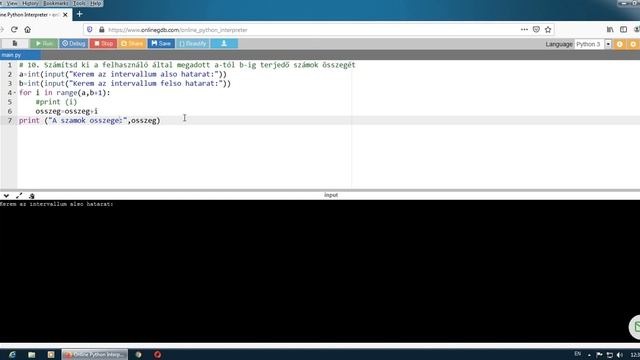Screen dimensions: 640x360
Task: Click the Language dropdown arrow
Action: [x=608, y=44]
